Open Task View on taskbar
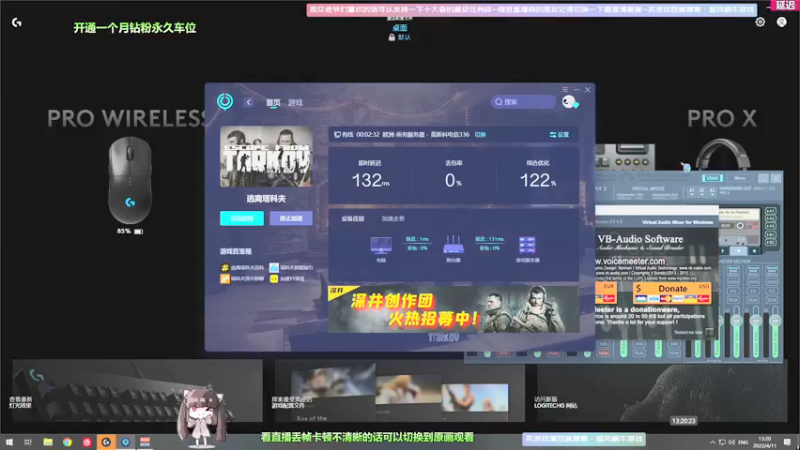This screenshot has width=800, height=450. point(28,442)
